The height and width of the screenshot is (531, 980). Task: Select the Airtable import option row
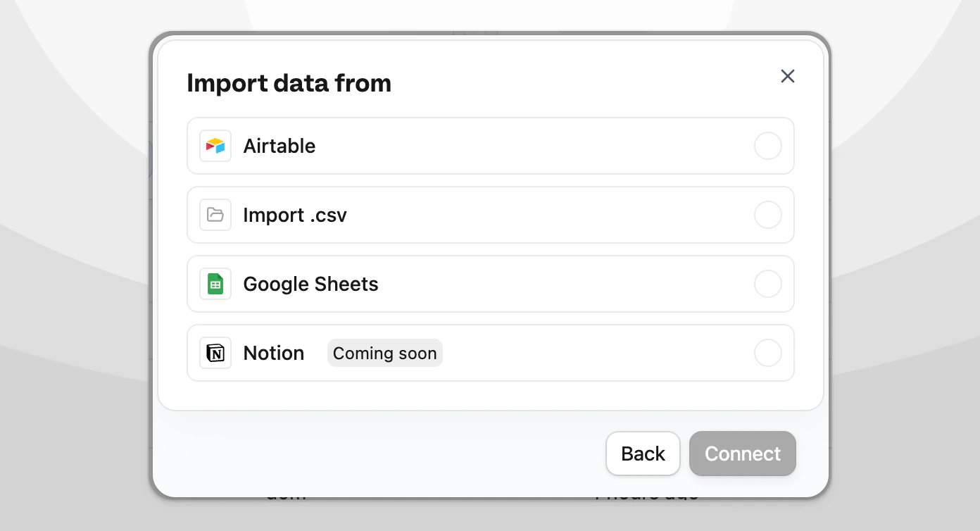490,146
